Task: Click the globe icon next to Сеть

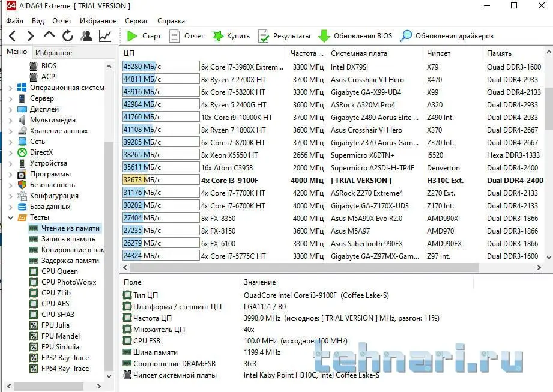Action: click(22, 142)
